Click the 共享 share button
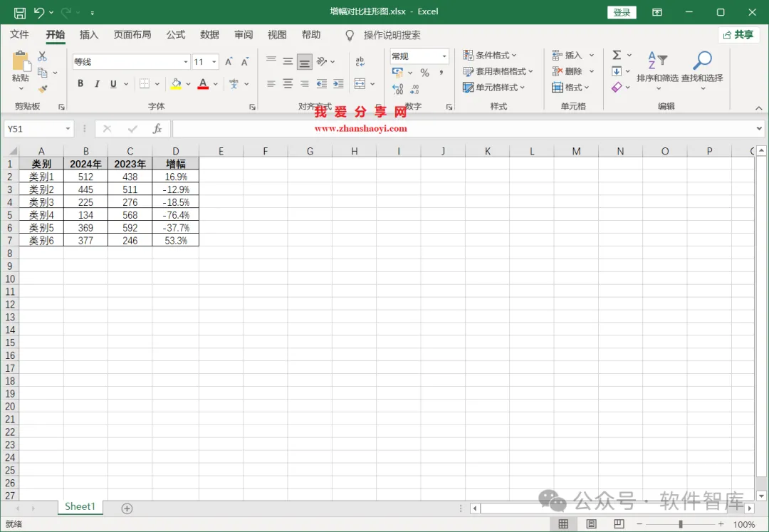Screen dimensions: 769x532 pyautogui.click(x=738, y=35)
